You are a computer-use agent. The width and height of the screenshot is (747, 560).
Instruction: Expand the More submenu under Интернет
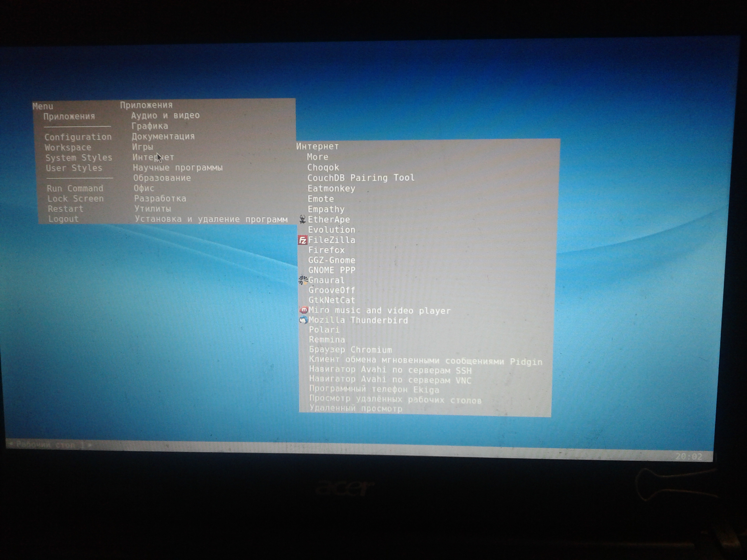coord(317,157)
